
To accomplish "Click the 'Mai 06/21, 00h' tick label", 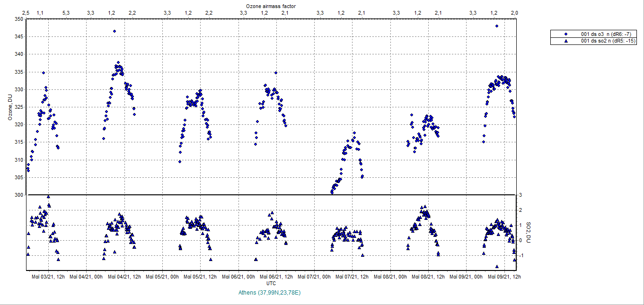I will point(238,277).
